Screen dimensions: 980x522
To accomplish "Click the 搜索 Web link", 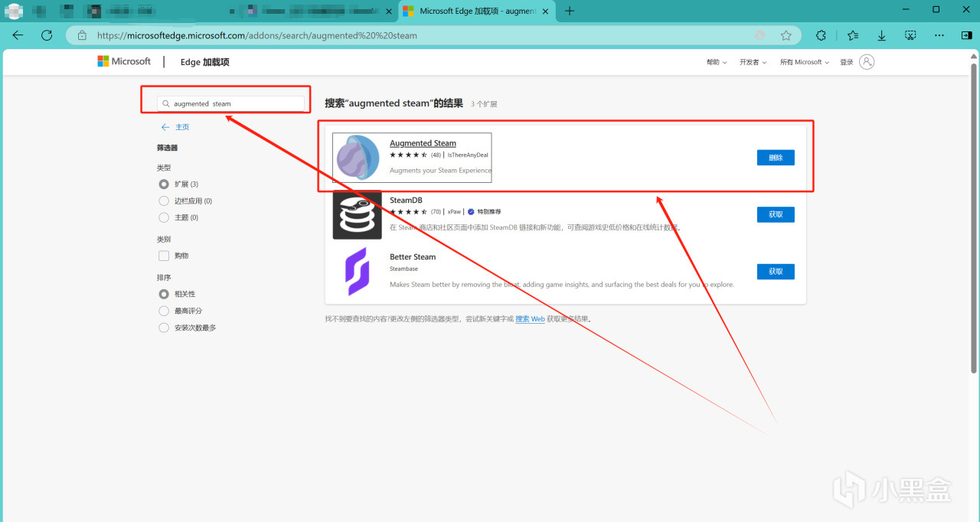I will tap(530, 319).
